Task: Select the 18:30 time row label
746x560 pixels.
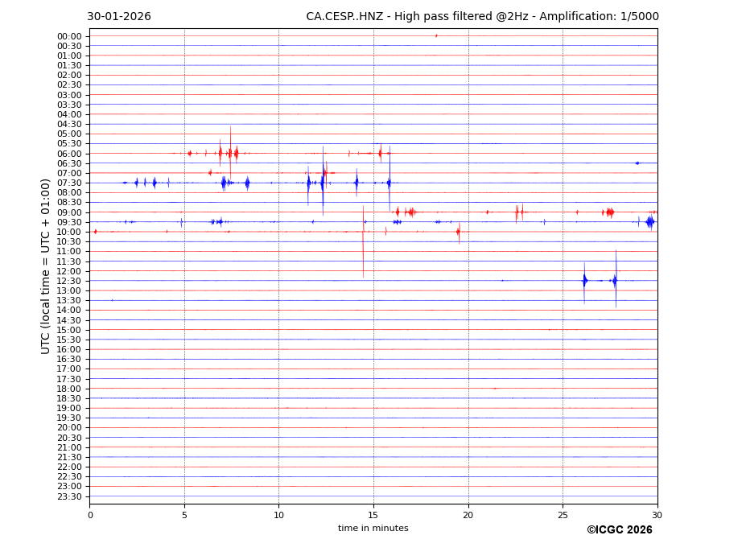Action: point(69,398)
